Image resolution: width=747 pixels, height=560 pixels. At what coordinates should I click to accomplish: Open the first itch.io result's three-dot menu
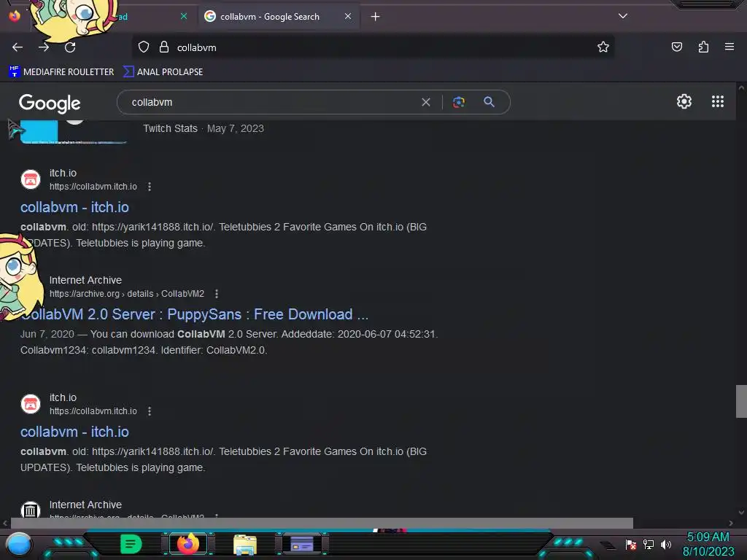point(150,187)
